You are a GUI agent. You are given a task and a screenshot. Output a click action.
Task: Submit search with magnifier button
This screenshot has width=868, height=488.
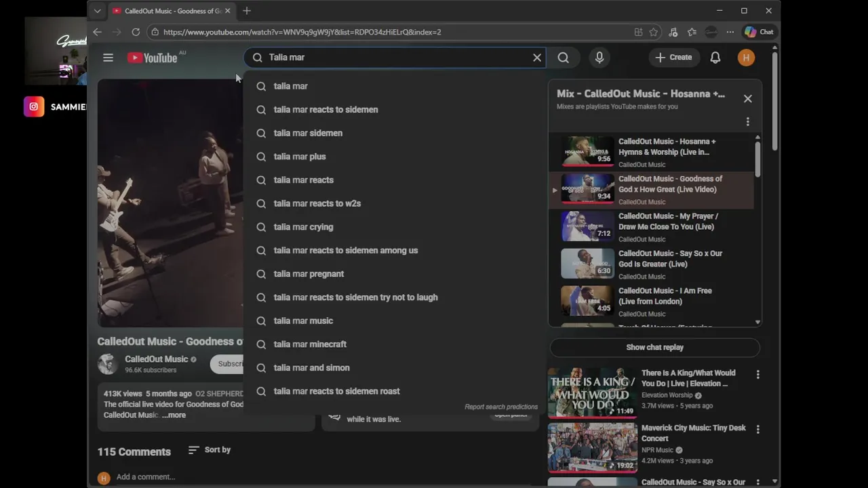(x=564, y=58)
